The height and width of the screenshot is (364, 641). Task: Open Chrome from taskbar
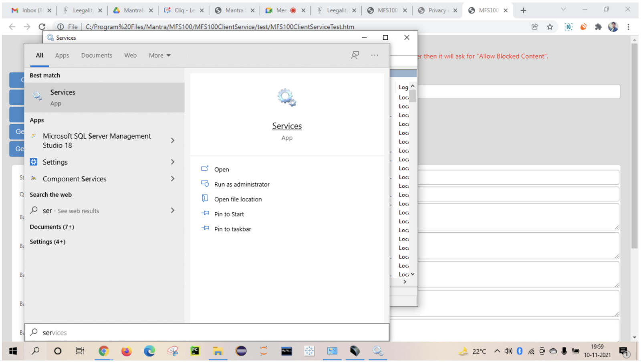point(104,351)
